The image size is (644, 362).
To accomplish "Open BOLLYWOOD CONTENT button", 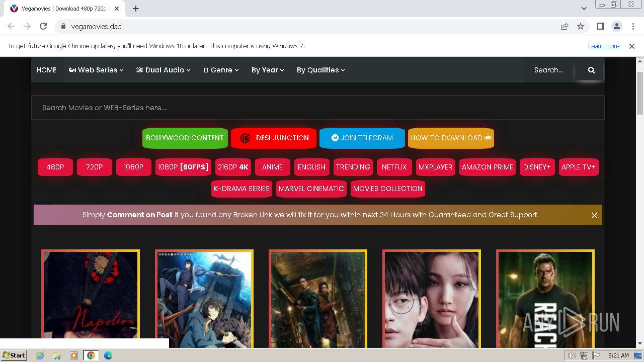I will point(185,138).
